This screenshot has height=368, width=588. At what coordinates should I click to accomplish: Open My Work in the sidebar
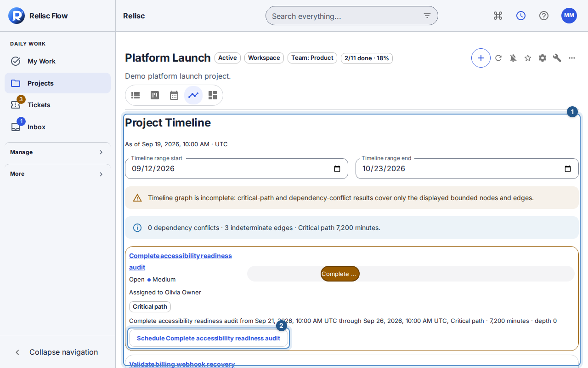[57, 61]
